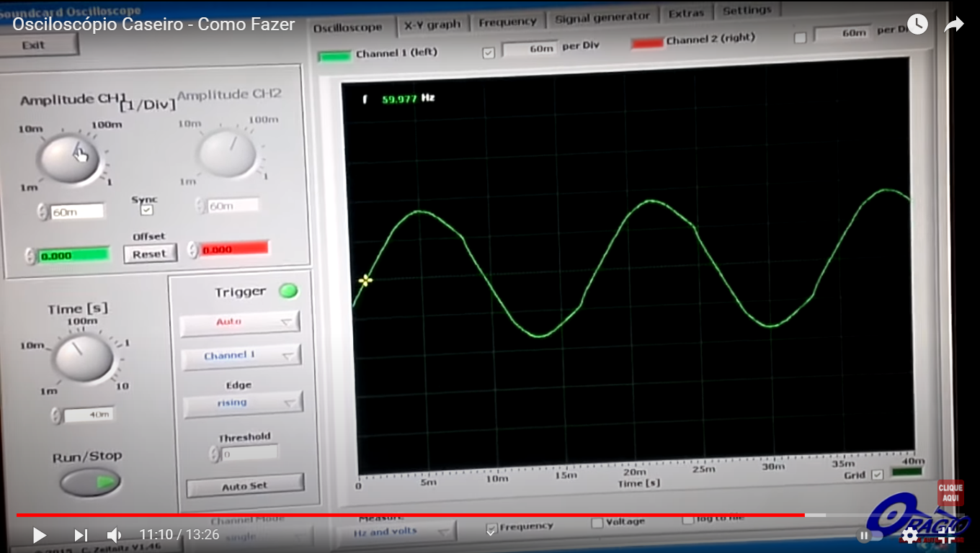Click the Time 40m value field

coord(89,415)
